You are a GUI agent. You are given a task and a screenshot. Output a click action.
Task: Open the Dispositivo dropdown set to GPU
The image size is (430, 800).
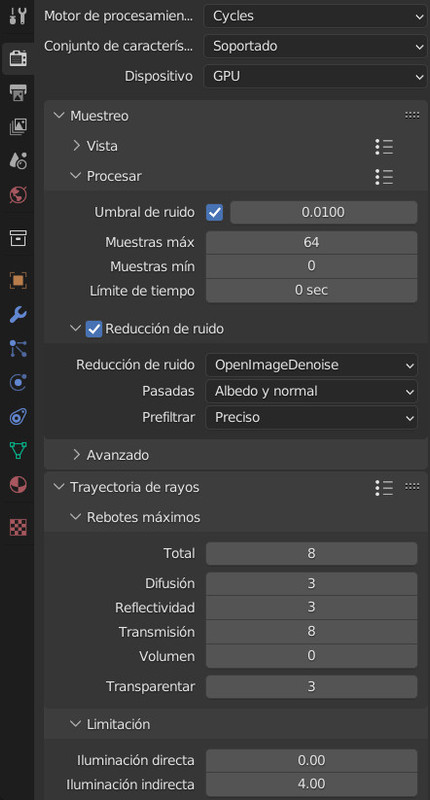tap(315, 77)
